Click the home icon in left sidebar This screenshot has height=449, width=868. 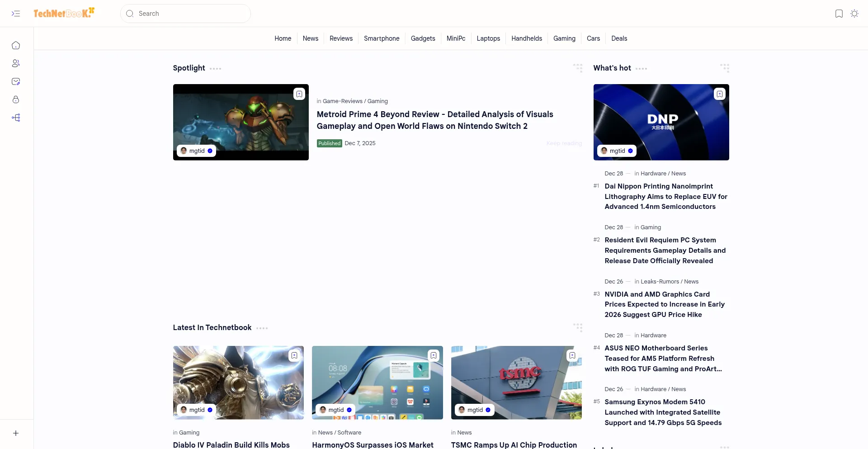(x=16, y=45)
